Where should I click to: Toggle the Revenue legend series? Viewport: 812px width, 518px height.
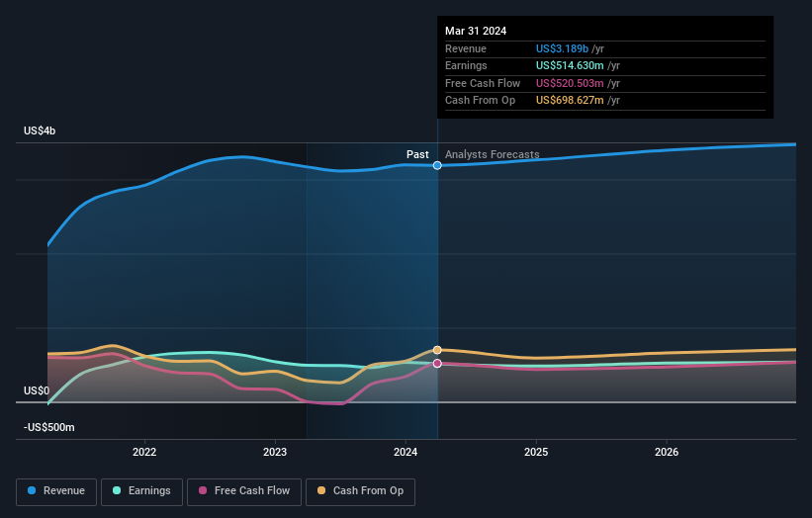(x=56, y=491)
